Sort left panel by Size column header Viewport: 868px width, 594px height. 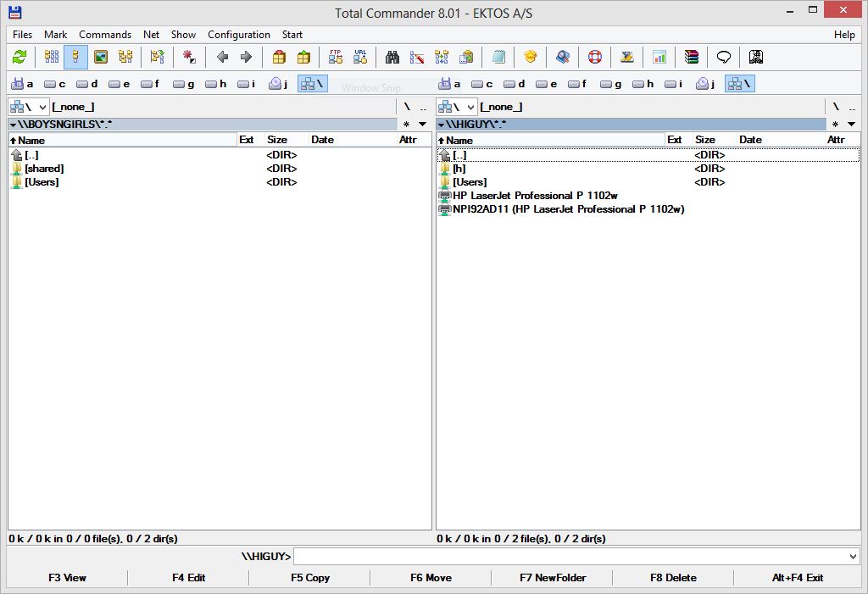(277, 140)
